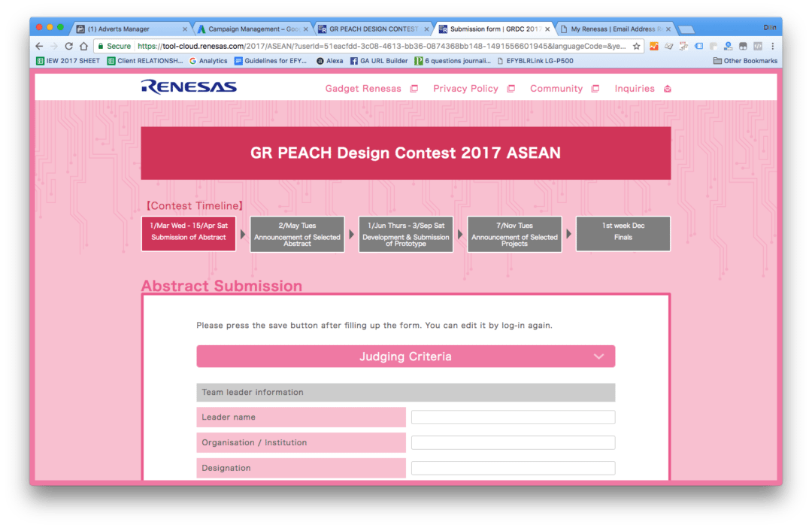The height and width of the screenshot is (528, 812).
Task: Click the Organisation / Institution input field
Action: click(x=513, y=443)
